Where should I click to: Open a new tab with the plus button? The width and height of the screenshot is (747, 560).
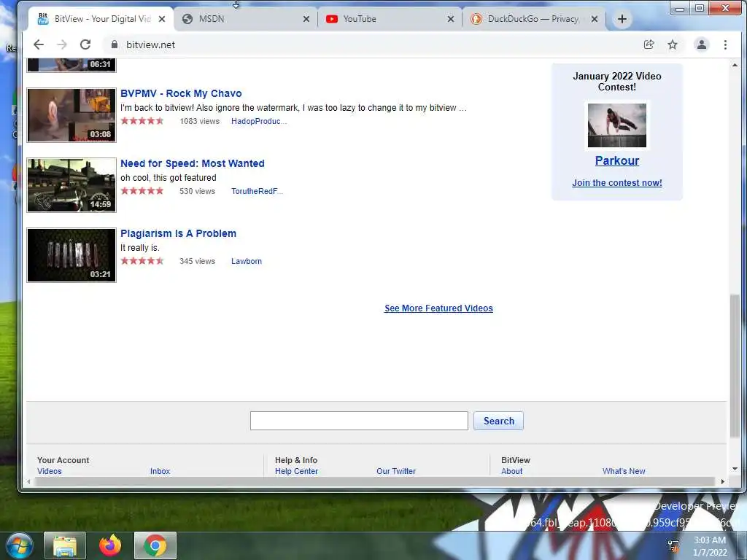click(x=622, y=19)
